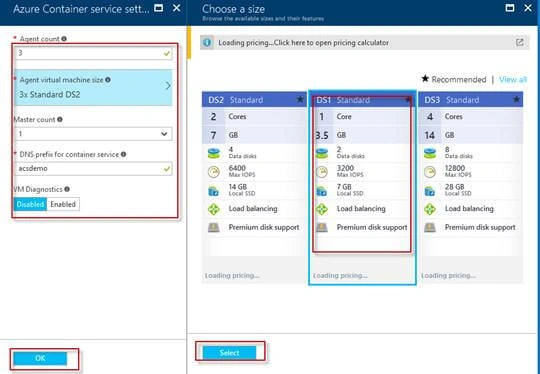Click the DS2 '2 Cores' row
The width and height of the screenshot is (540, 374).
click(254, 117)
